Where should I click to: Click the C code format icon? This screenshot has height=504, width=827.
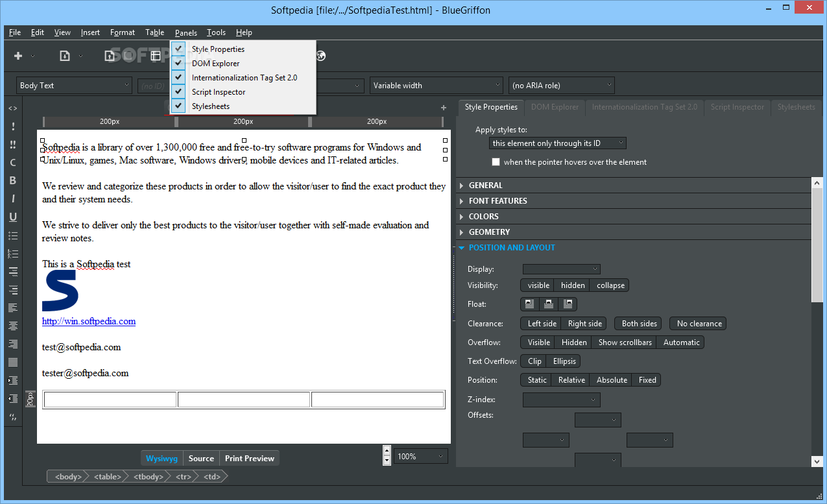(x=13, y=163)
